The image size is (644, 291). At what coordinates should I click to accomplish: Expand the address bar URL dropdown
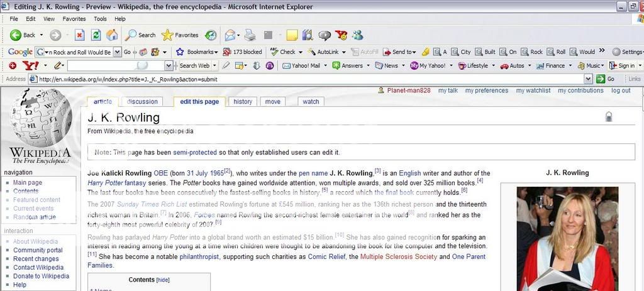point(588,79)
